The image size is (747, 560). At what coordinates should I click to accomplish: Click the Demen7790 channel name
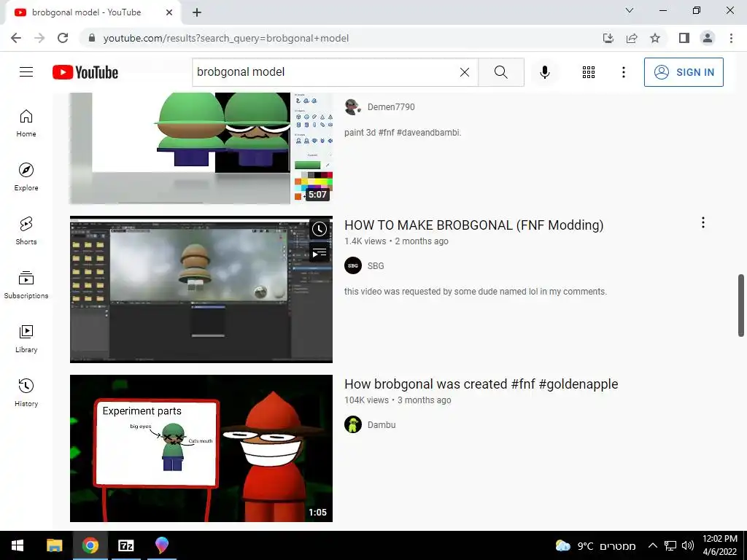point(391,106)
